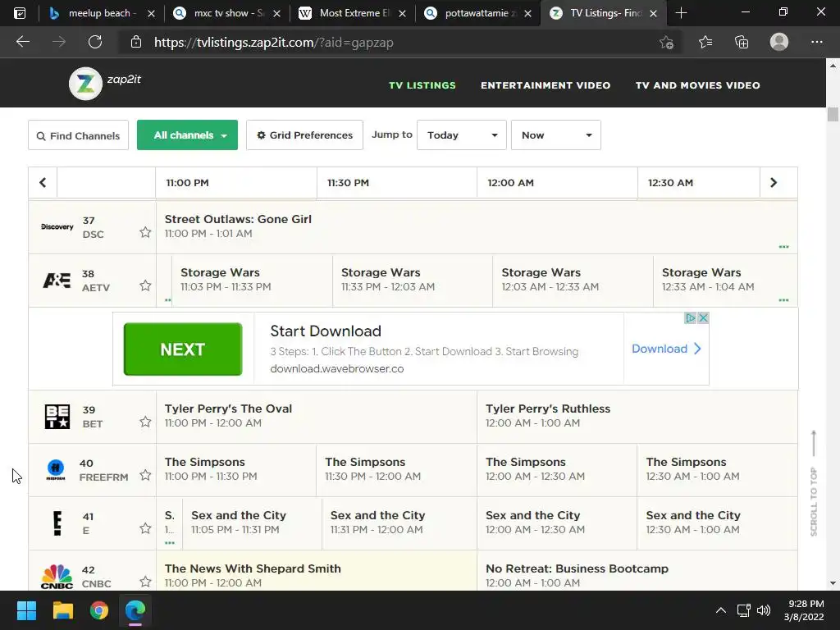Image resolution: width=840 pixels, height=630 pixels.
Task: Open the taskbar clock and date
Action: [804, 610]
